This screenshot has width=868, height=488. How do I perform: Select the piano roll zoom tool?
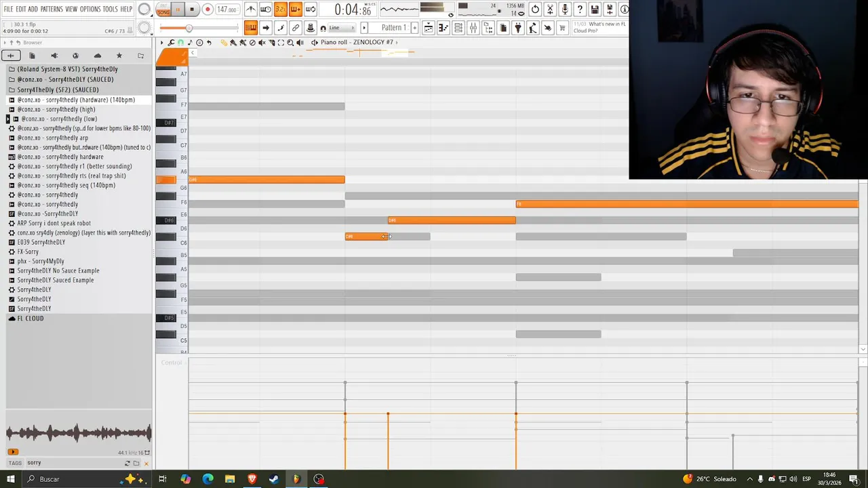click(290, 43)
